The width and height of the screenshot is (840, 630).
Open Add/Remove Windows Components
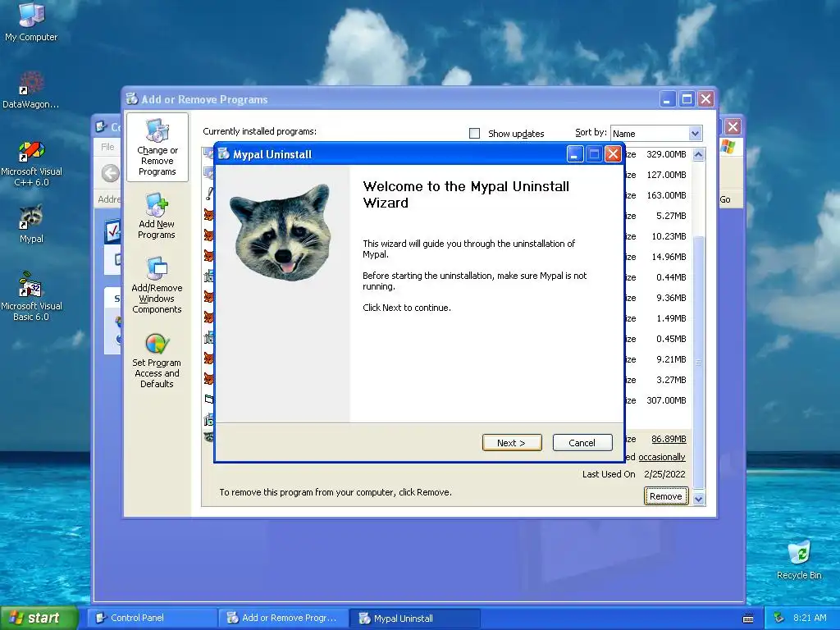tap(157, 285)
